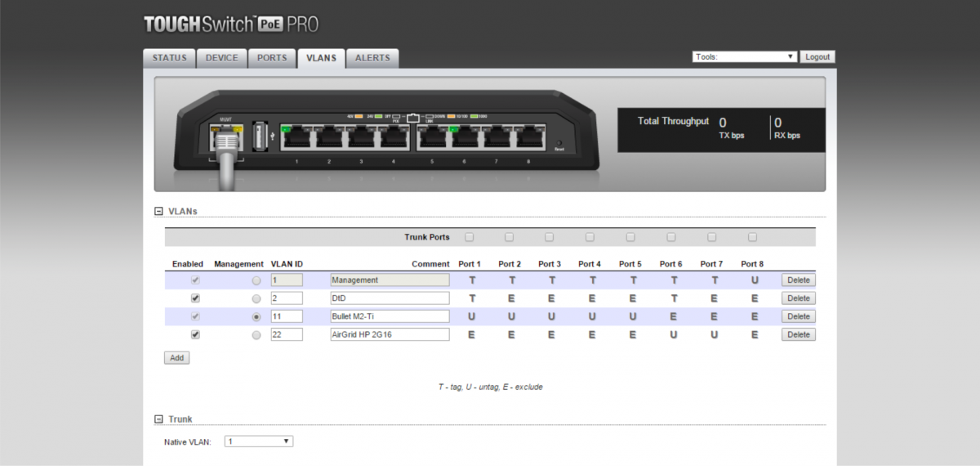Toggle Port 6 state in DtD row
This screenshot has width=980, height=466.
pos(673,298)
